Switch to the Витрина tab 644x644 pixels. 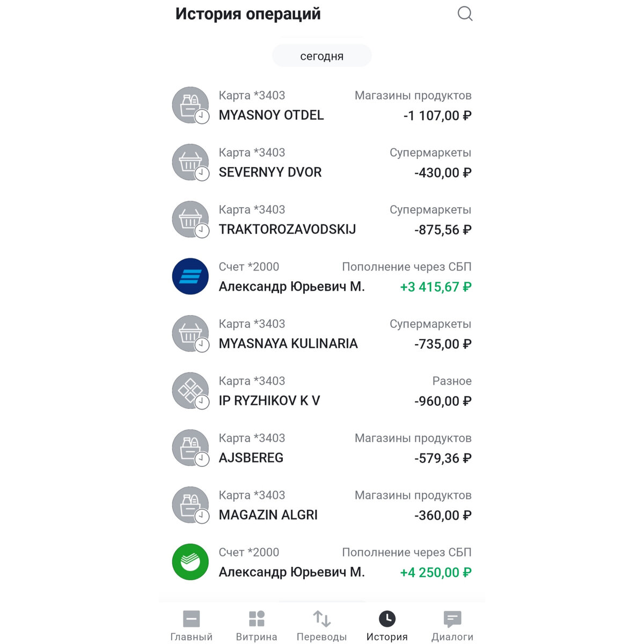(x=257, y=626)
